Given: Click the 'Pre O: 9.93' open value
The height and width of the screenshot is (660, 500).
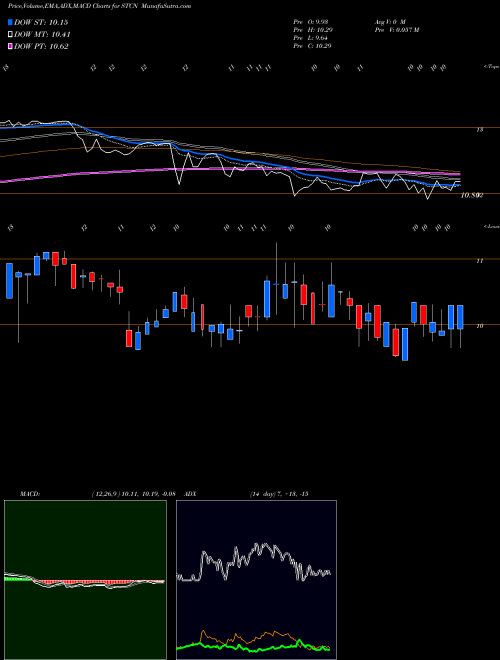Looking at the screenshot, I should [311, 21].
